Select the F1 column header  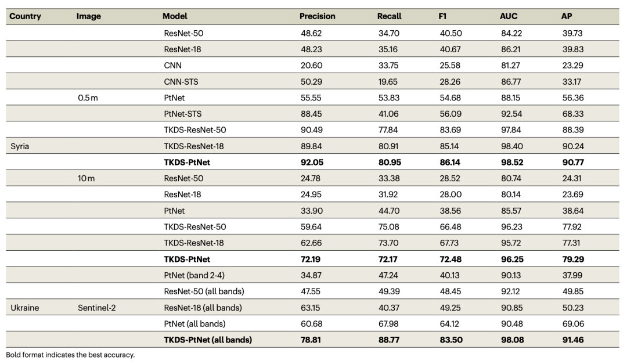click(443, 16)
